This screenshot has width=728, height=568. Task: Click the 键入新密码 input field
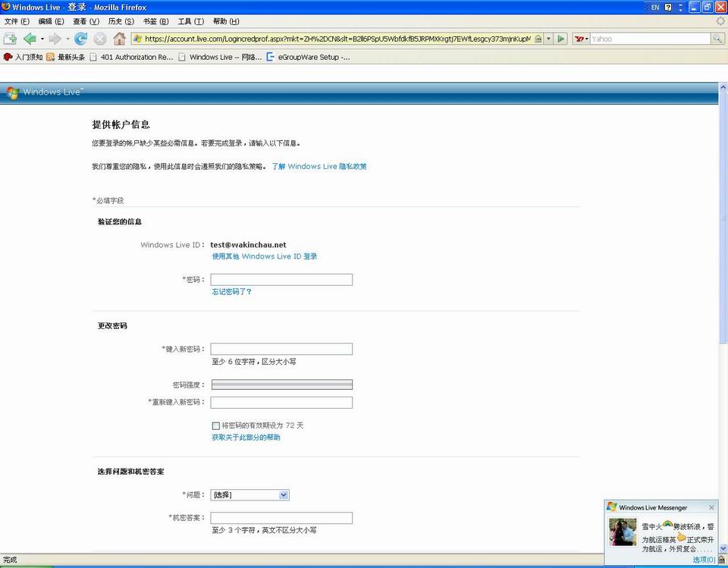(x=281, y=349)
